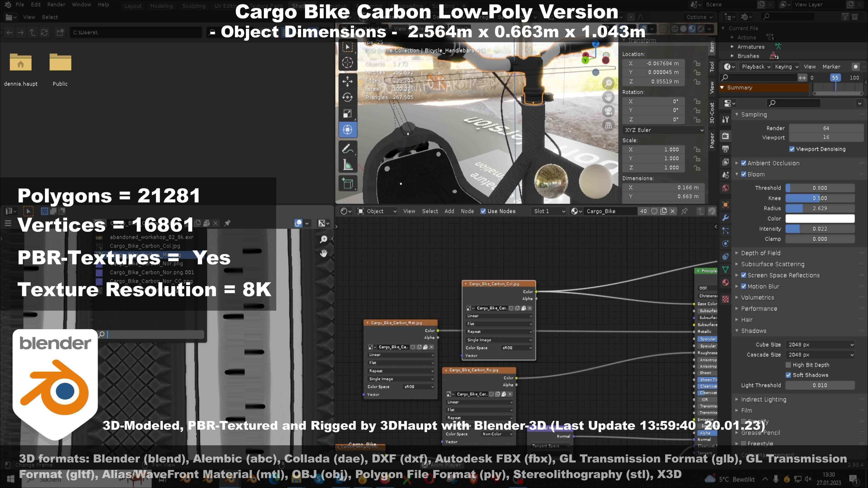Open the Cascade Size dropdown
The height and width of the screenshot is (488, 868).
tap(820, 355)
